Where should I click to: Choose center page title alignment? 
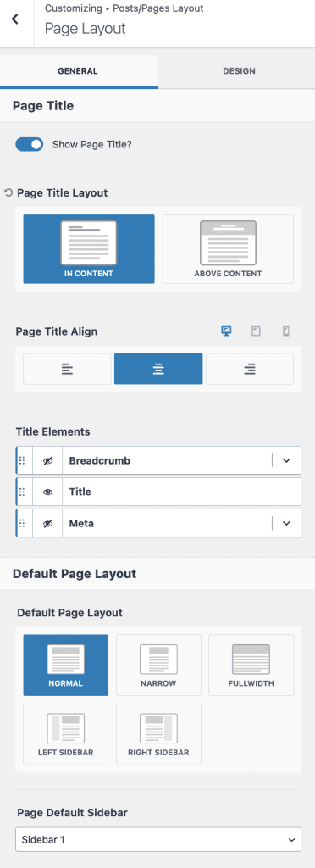(158, 369)
